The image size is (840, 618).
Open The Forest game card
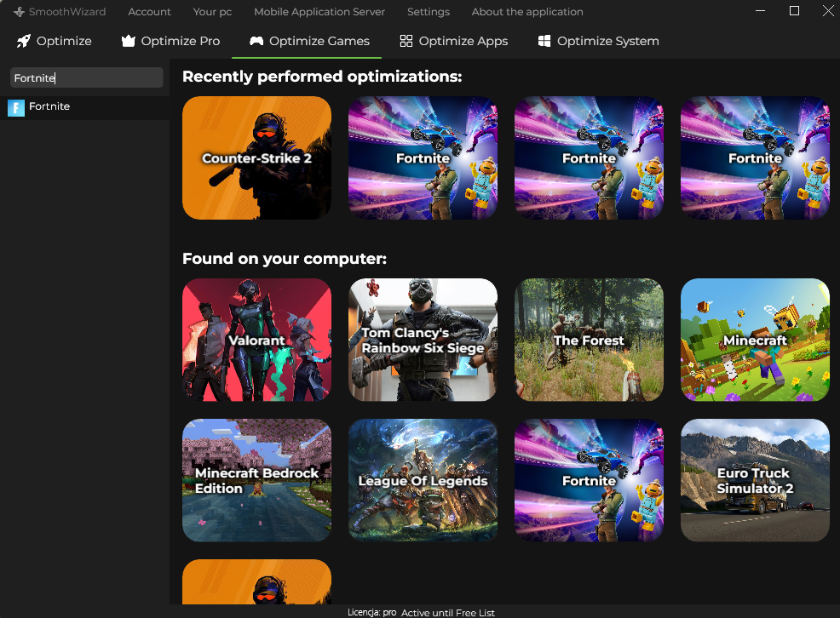tap(589, 340)
